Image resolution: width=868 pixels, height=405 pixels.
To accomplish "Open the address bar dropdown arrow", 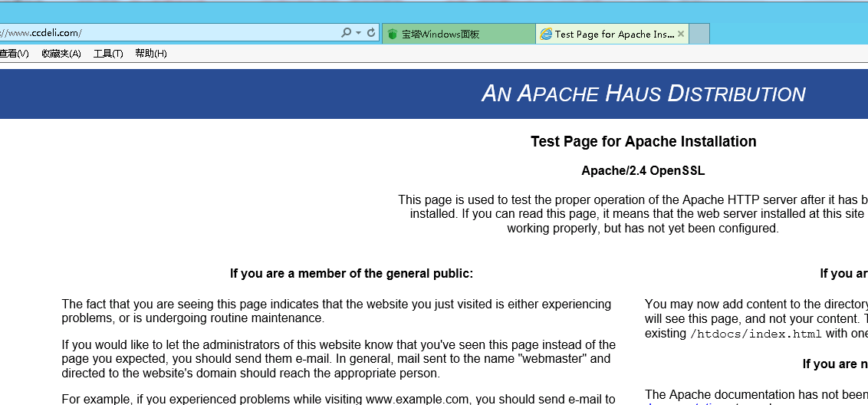I will 358,33.
